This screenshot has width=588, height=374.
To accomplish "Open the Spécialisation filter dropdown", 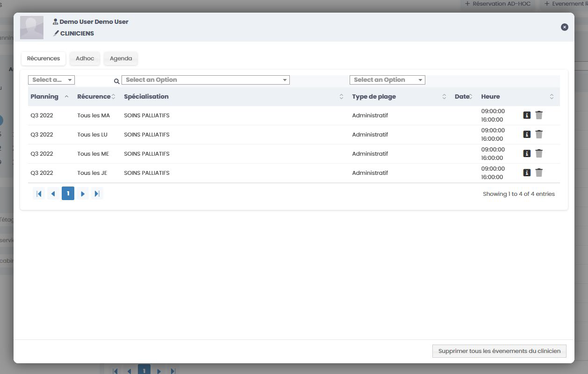I will (x=205, y=80).
